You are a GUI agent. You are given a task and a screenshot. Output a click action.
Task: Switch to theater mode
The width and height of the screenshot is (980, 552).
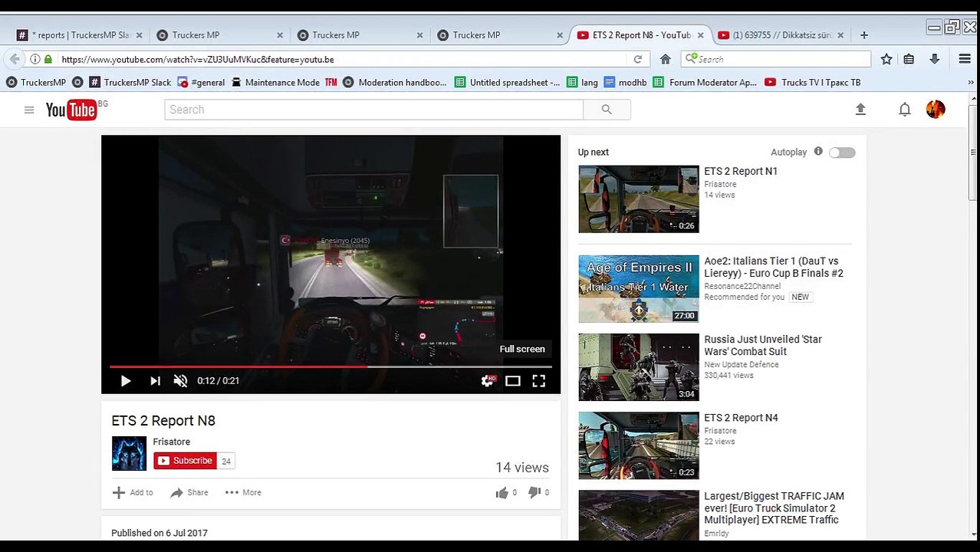click(x=513, y=381)
